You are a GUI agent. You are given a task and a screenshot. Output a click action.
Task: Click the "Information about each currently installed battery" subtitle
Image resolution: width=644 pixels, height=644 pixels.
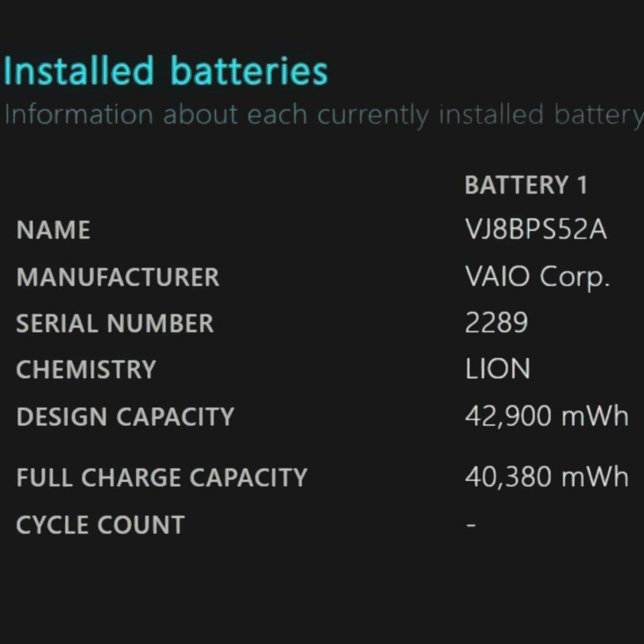coord(323,115)
